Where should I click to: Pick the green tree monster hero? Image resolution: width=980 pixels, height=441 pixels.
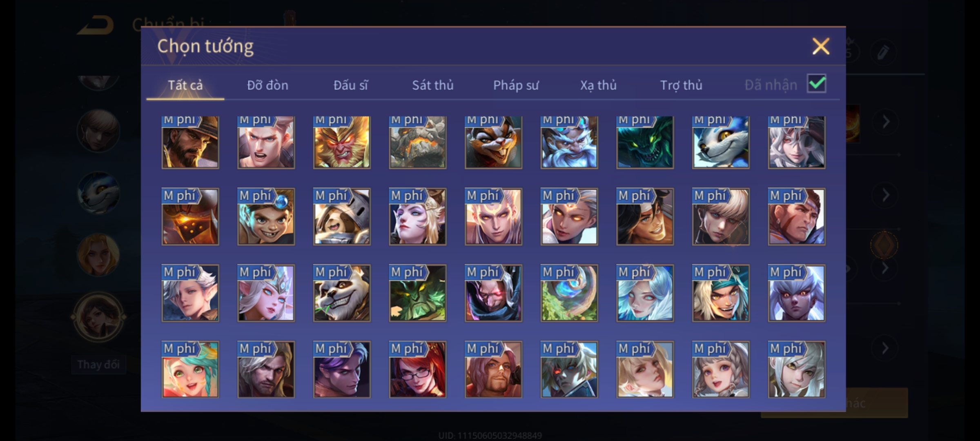(x=417, y=293)
